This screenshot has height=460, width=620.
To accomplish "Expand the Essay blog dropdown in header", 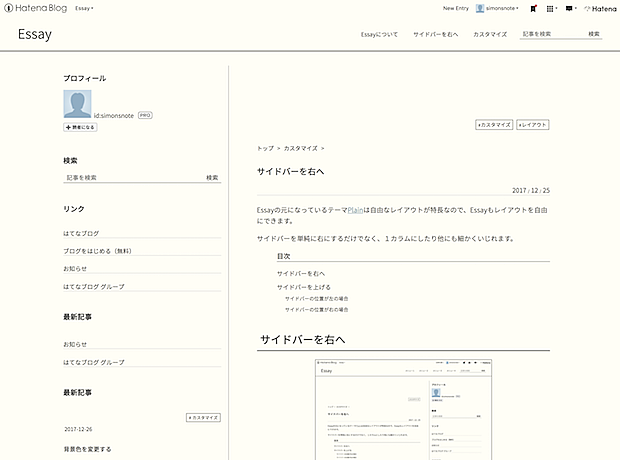I will 84,8.
